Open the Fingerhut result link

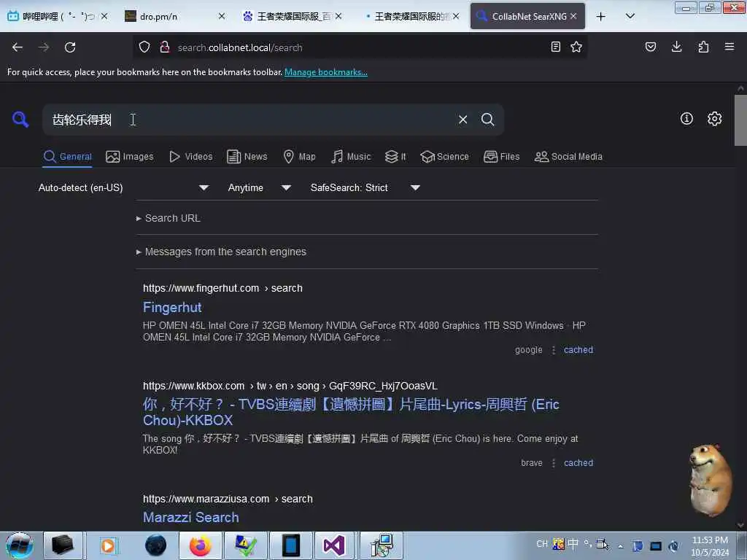click(172, 308)
